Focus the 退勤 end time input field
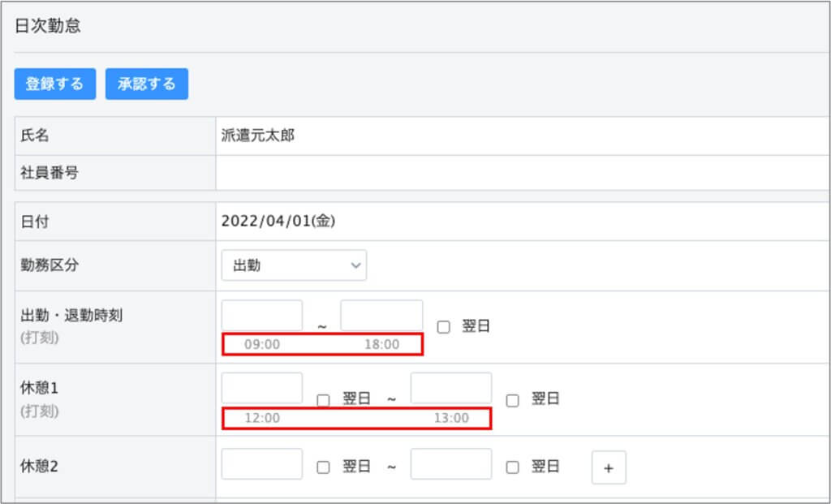Screen dimensions: 831x504 (381, 315)
